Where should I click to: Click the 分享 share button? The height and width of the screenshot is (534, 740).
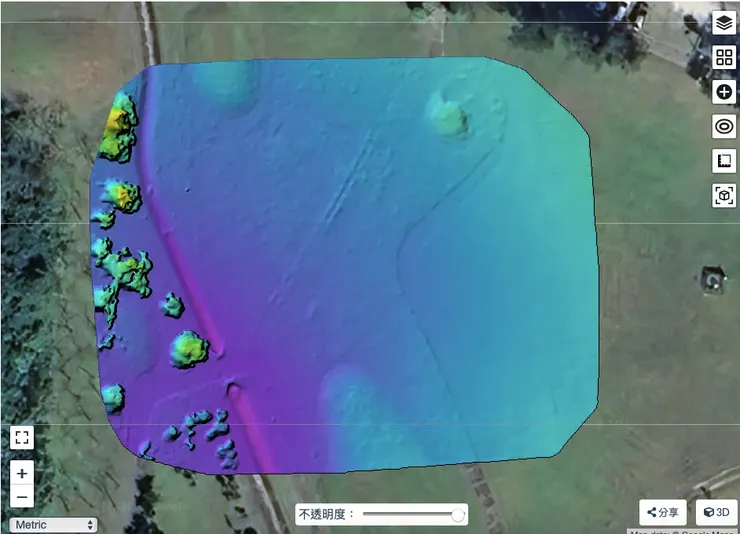coord(663,512)
